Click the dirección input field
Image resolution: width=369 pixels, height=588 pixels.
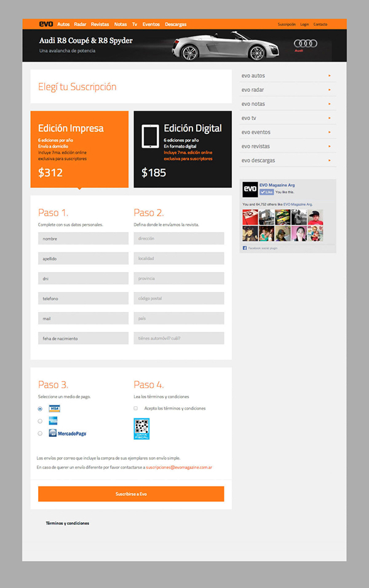179,238
